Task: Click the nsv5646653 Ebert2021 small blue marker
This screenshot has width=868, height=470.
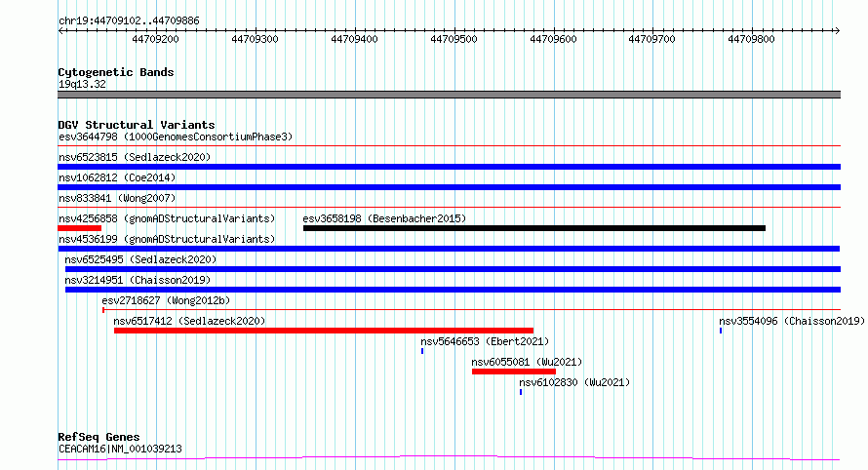Action: coord(422,351)
